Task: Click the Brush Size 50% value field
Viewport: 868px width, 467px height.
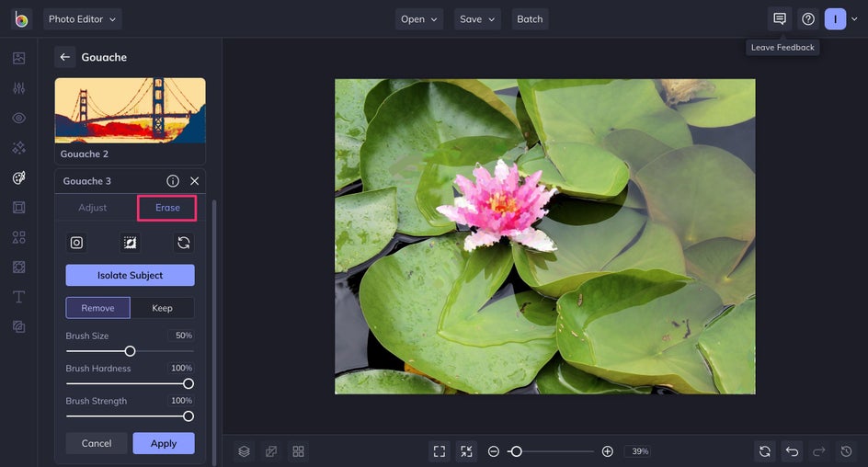Action: click(x=181, y=336)
